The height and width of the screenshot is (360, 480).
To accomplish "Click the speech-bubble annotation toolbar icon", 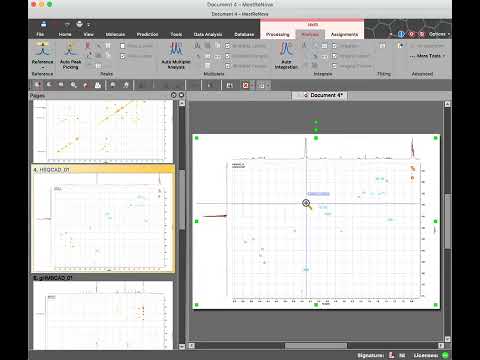I will point(113,85).
